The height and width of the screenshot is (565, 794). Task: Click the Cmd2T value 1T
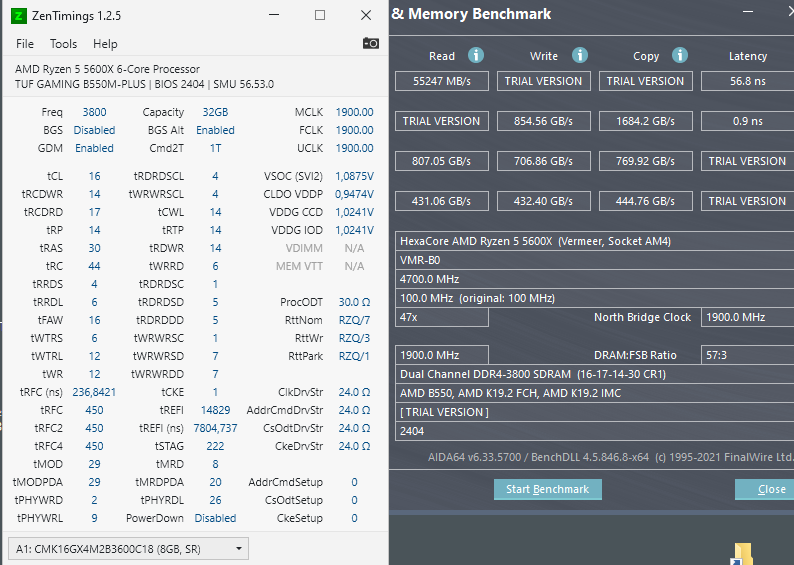[x=215, y=148]
